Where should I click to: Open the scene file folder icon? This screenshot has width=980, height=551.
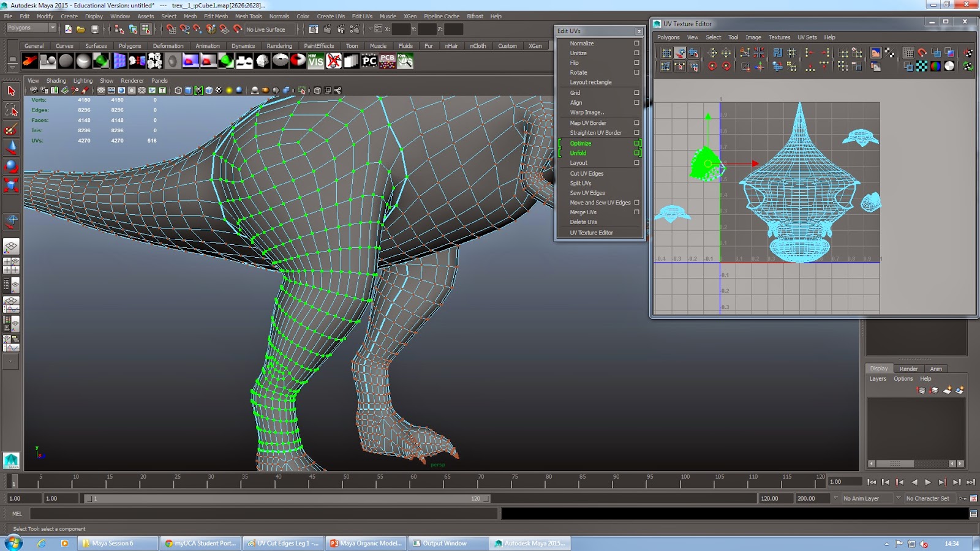tap(81, 29)
